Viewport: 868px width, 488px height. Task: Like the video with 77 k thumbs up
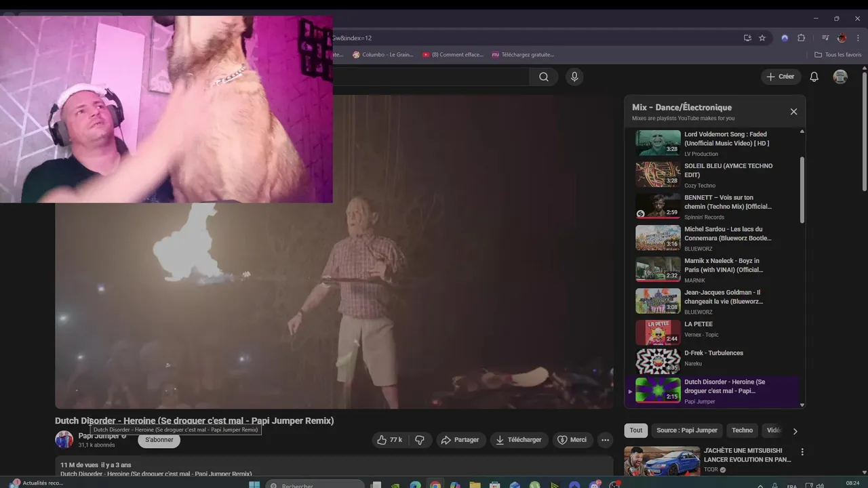pos(389,440)
